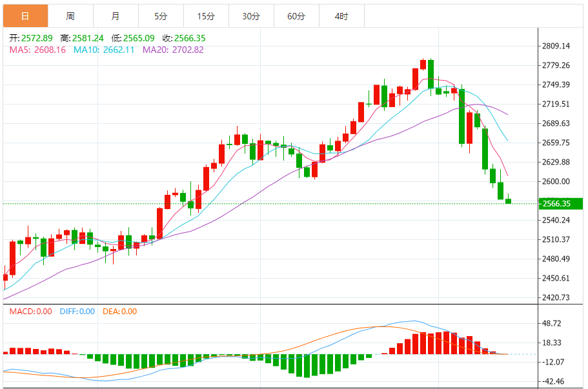Image resolution: width=588 pixels, height=389 pixels.
Task: Click the MA20 indicator label
Action: coord(173,50)
